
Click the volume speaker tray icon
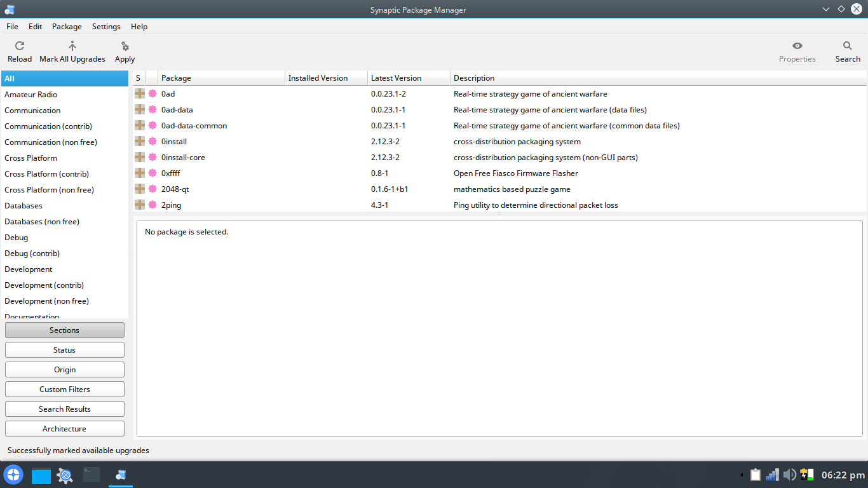pos(790,475)
